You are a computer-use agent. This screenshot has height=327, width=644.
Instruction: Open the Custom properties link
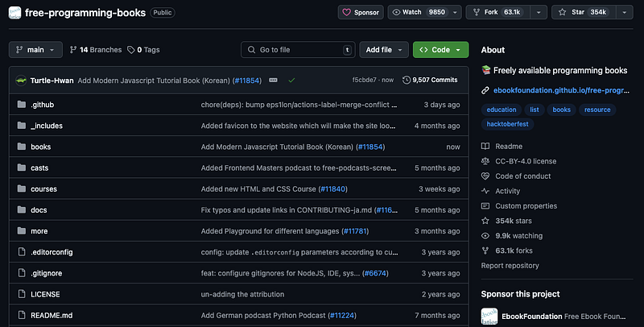[519, 206]
